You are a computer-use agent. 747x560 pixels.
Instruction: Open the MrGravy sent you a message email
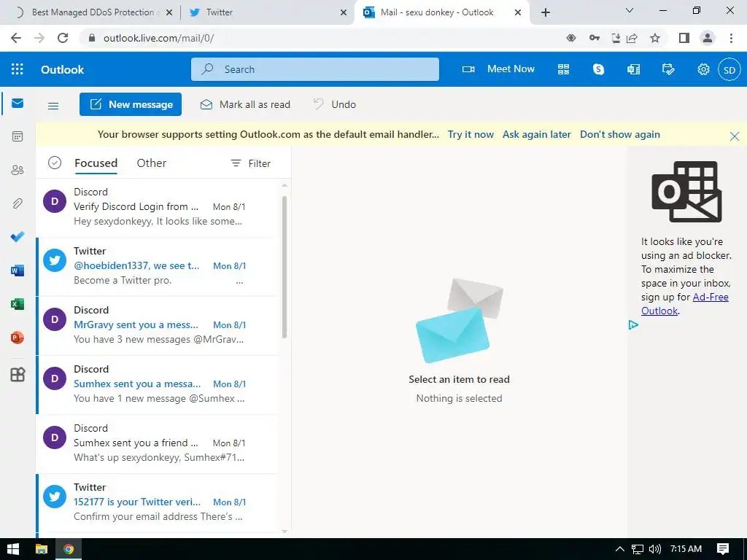pyautogui.click(x=158, y=324)
